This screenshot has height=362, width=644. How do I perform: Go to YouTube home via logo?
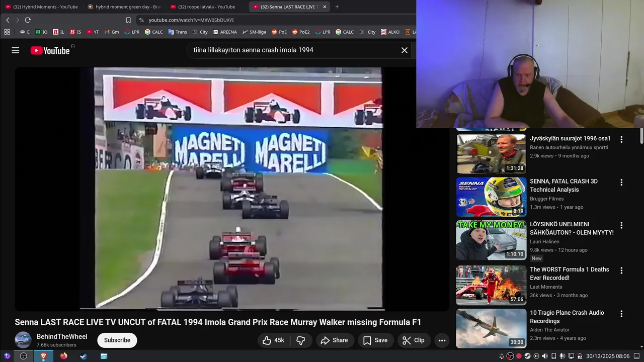(50, 50)
